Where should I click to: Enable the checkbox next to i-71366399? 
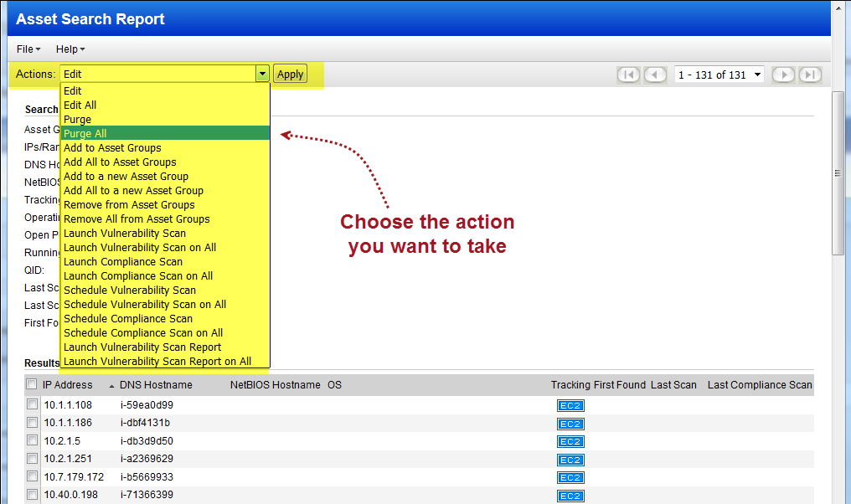32,496
